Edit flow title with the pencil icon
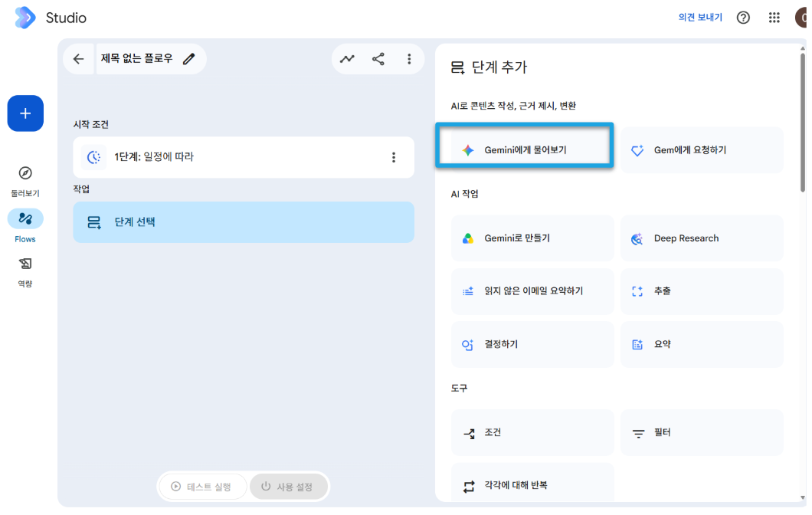This screenshot has height=515, width=812. point(189,59)
